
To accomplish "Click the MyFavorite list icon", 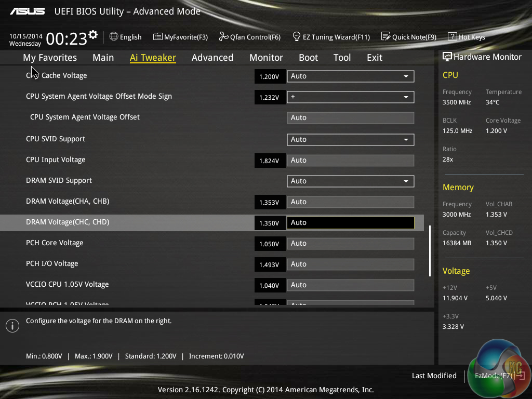I will pyautogui.click(x=157, y=37).
